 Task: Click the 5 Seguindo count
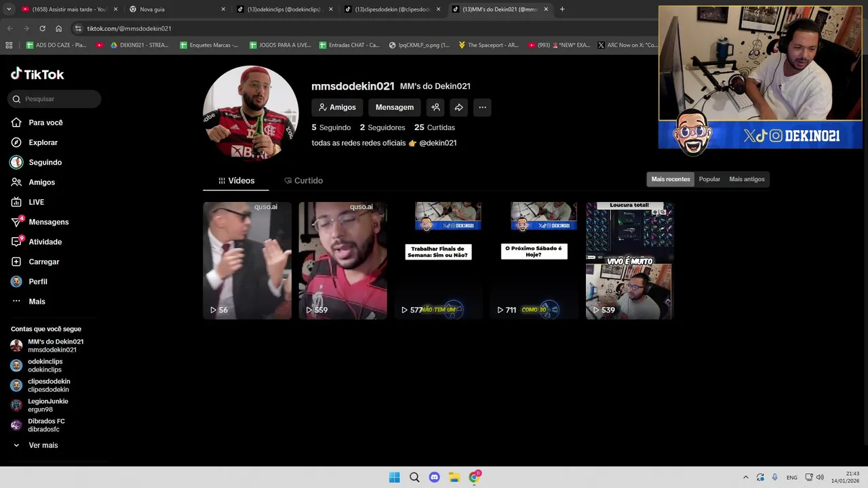click(331, 127)
